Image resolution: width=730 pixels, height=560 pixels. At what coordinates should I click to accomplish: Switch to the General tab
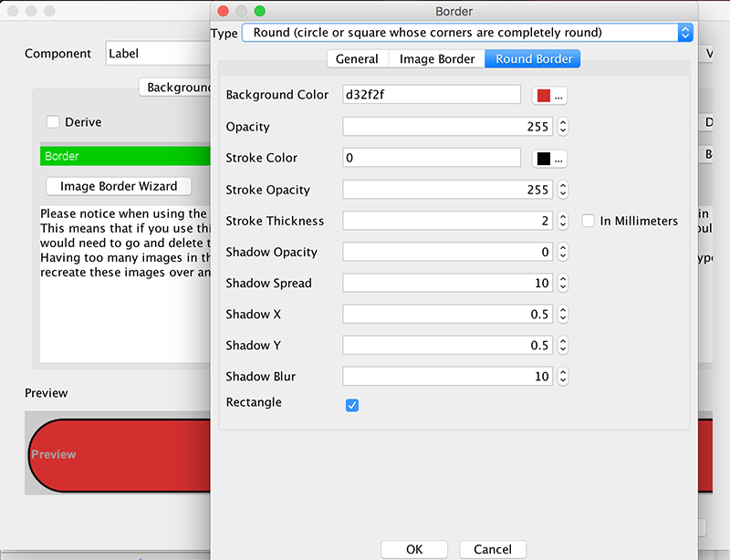(357, 59)
